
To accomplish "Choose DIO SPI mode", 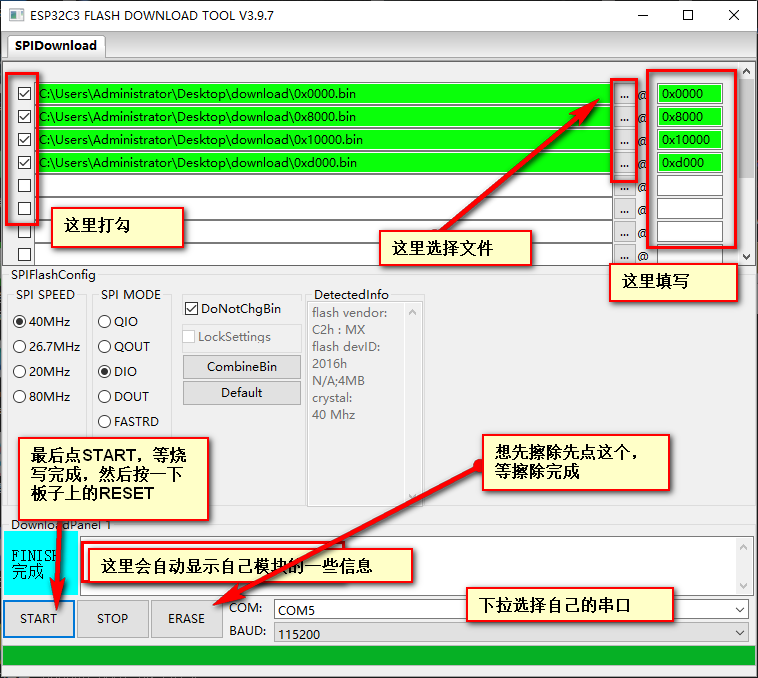I will click(x=117, y=372).
